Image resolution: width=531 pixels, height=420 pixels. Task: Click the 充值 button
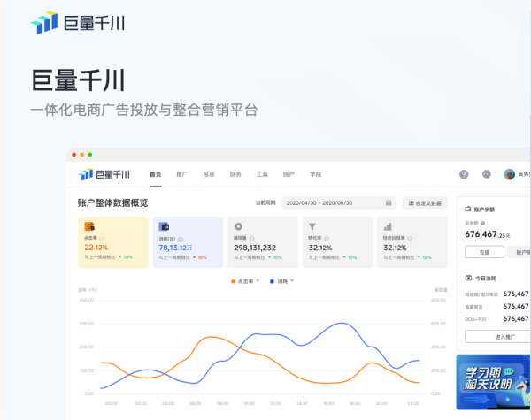point(484,252)
